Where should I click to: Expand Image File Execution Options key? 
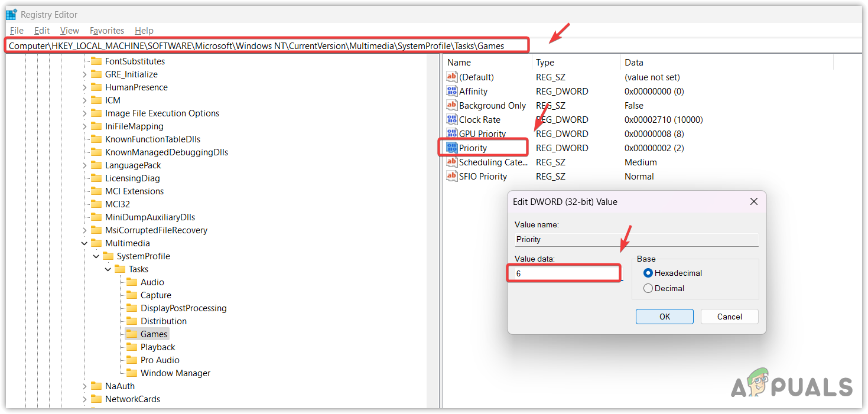coord(84,113)
